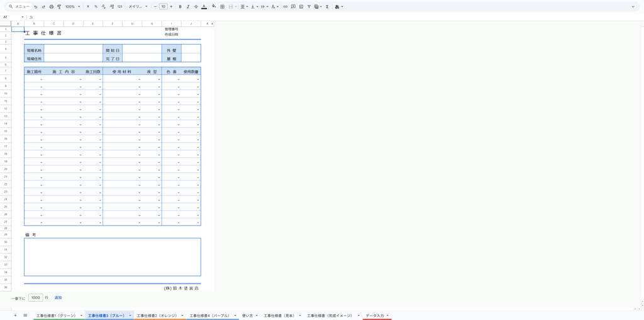644x320 pixels.
Task: Switch to 工事仕様書2（オレンジ） tab
Action: coord(157,316)
